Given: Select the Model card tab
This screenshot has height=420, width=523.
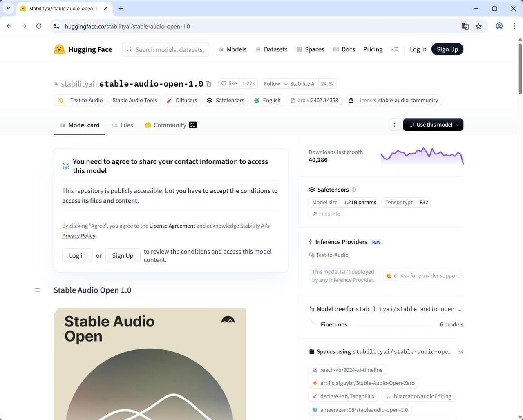Looking at the screenshot, I should click(80, 125).
